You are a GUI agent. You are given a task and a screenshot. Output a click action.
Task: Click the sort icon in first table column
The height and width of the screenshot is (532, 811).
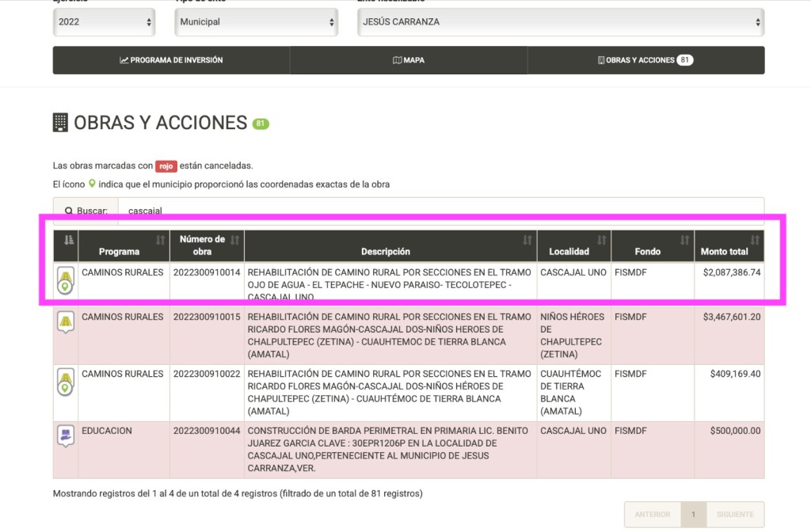click(x=68, y=241)
